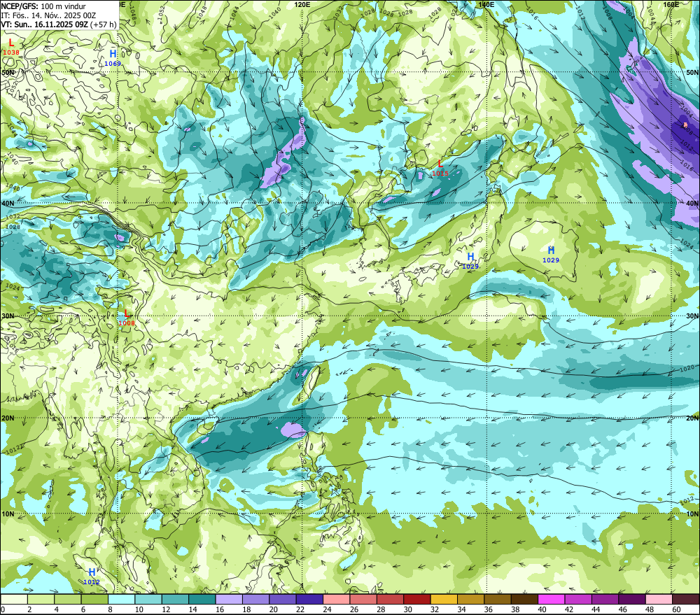Click the 140E longitude label
Image resolution: width=700 pixels, height=615 pixels.
[x=486, y=4]
